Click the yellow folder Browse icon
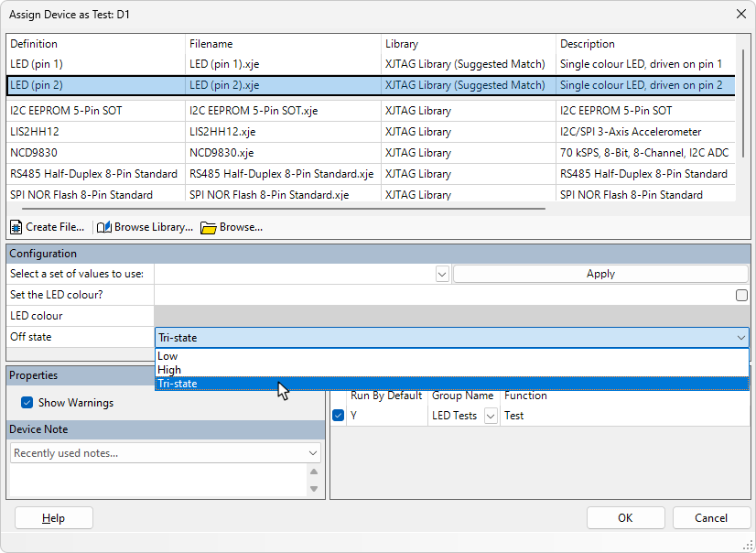Viewport: 756px width, 553px height. [209, 227]
